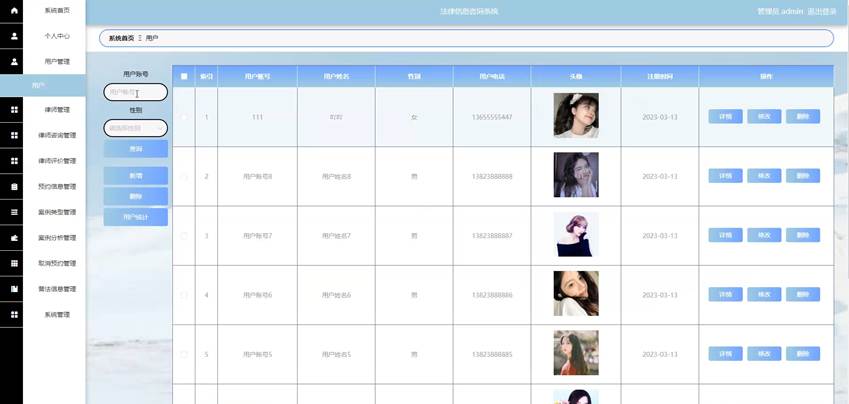Image resolution: width=849 pixels, height=404 pixels.
Task: Click the icon beside 普法信息管理
Action: [x=14, y=289]
